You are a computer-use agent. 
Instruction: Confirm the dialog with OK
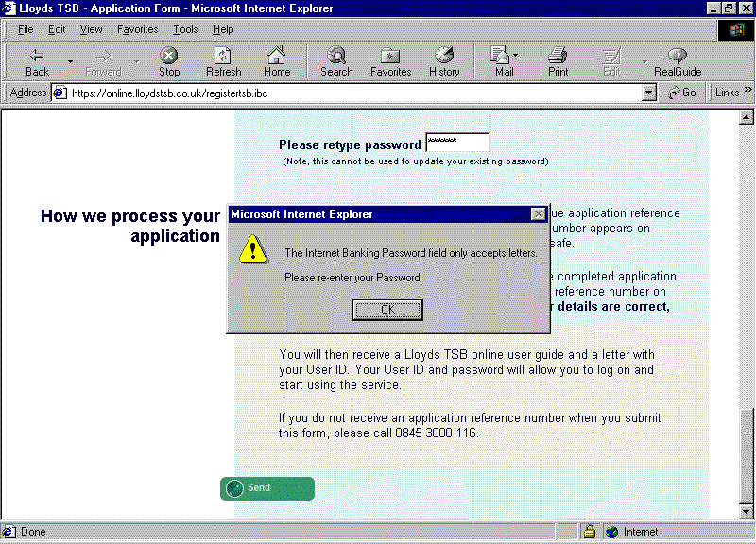click(387, 310)
